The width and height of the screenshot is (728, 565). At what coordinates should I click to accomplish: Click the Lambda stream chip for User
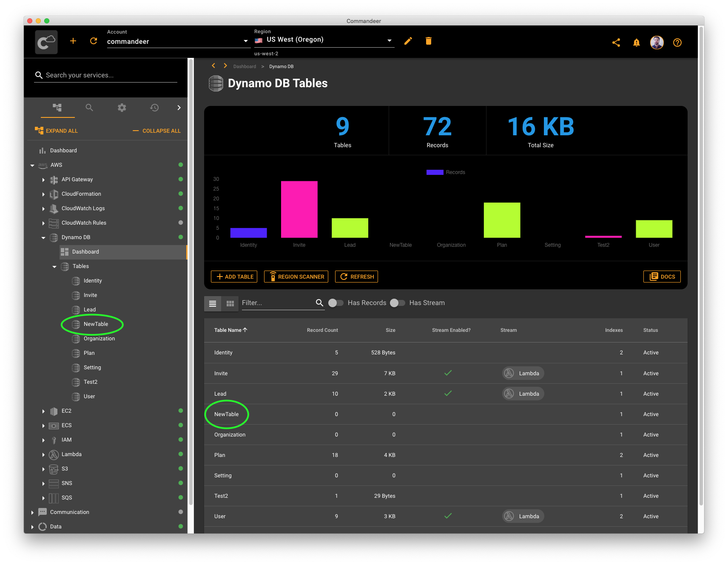(523, 516)
